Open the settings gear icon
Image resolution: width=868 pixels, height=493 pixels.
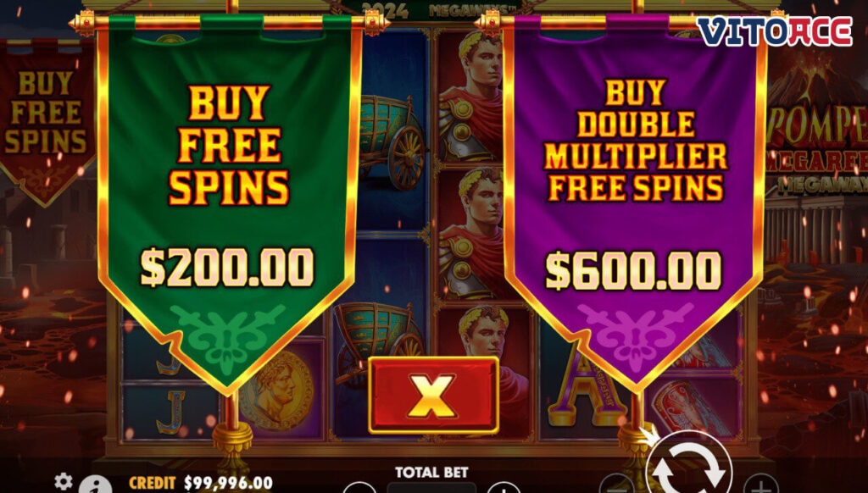pyautogui.click(x=63, y=482)
